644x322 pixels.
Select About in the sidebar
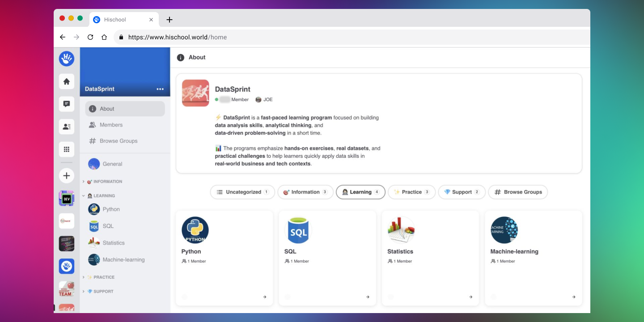125,109
